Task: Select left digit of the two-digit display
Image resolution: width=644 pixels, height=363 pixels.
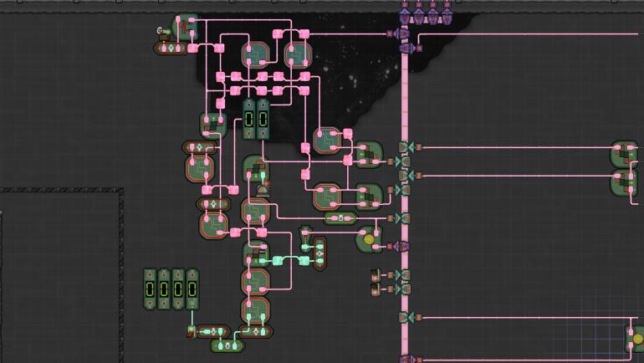Action: pos(249,119)
